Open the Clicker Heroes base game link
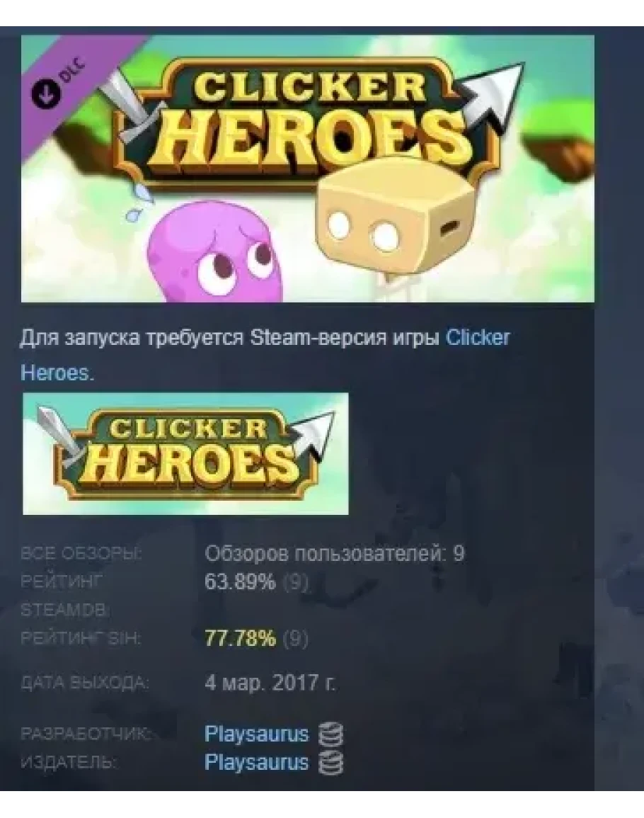The height and width of the screenshot is (818, 644). tap(265, 356)
